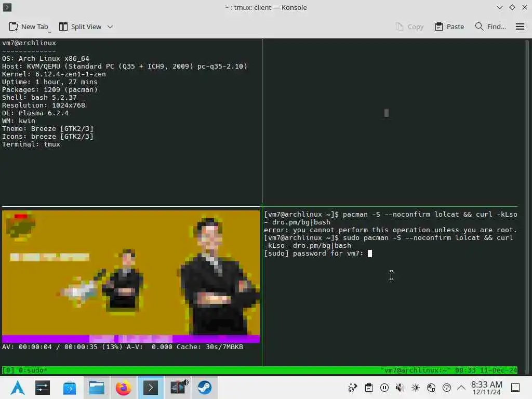The image size is (532, 399).
Task: Open the media player taskbar icon
Action: [x=179, y=388]
